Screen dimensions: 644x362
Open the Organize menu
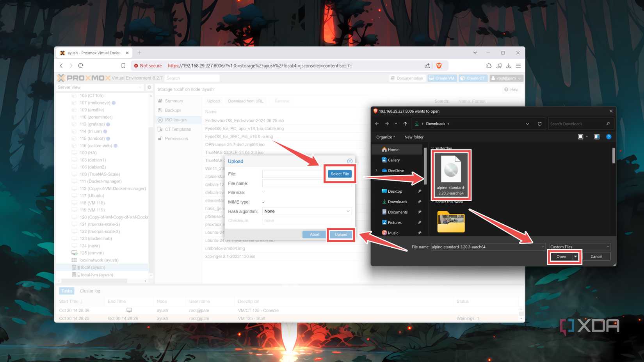point(385,137)
